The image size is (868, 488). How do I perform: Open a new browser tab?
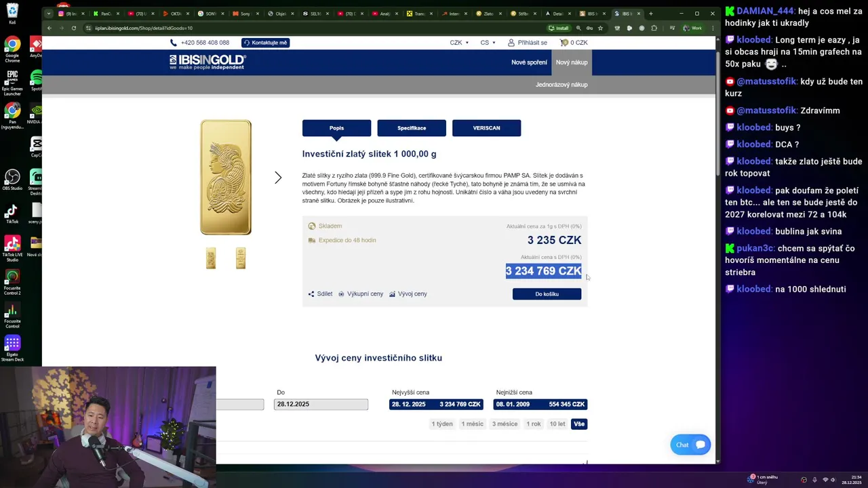(651, 14)
